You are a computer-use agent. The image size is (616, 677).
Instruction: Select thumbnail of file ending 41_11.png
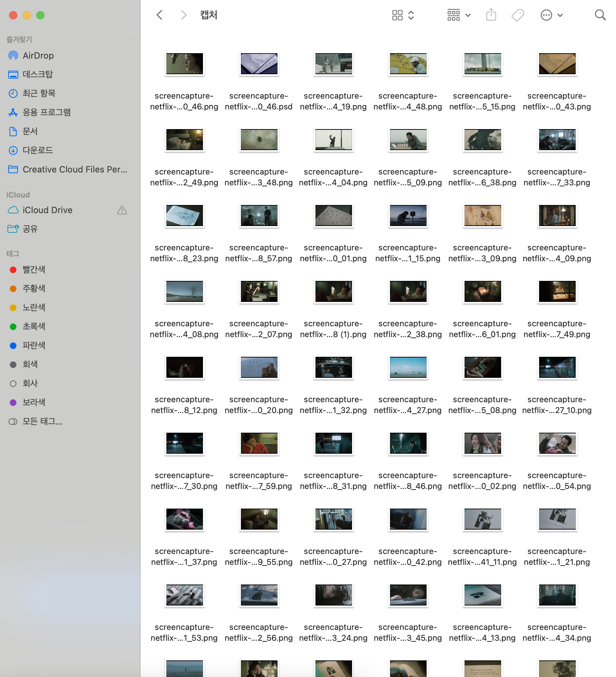[x=483, y=519]
